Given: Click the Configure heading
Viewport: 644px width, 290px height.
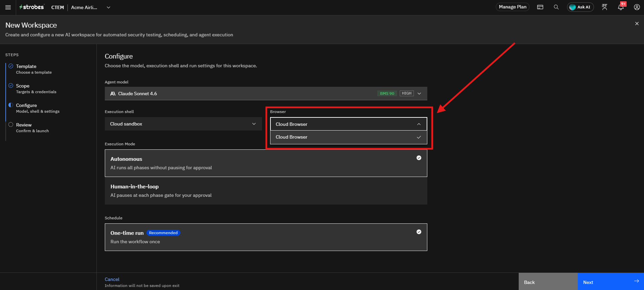Looking at the screenshot, I should pyautogui.click(x=119, y=56).
